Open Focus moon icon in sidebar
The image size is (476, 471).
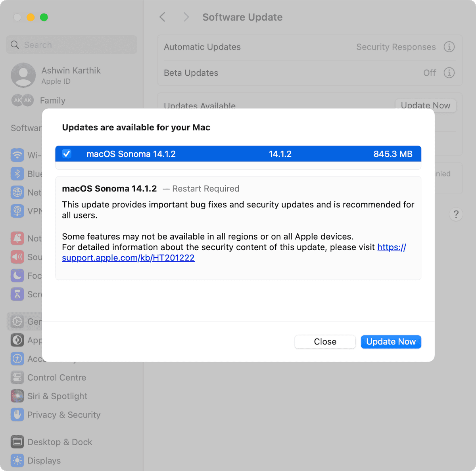point(17,276)
